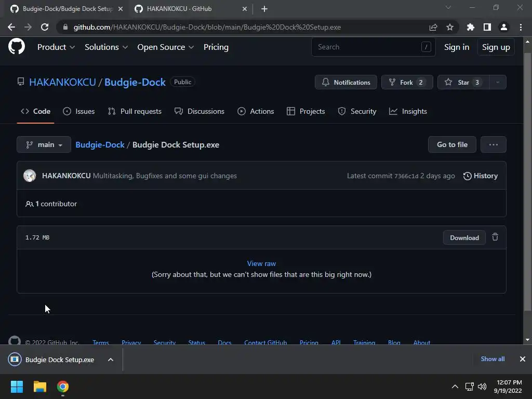Open the network icon in system tray
Viewport: 532px width, 399px height.
pyautogui.click(x=470, y=387)
